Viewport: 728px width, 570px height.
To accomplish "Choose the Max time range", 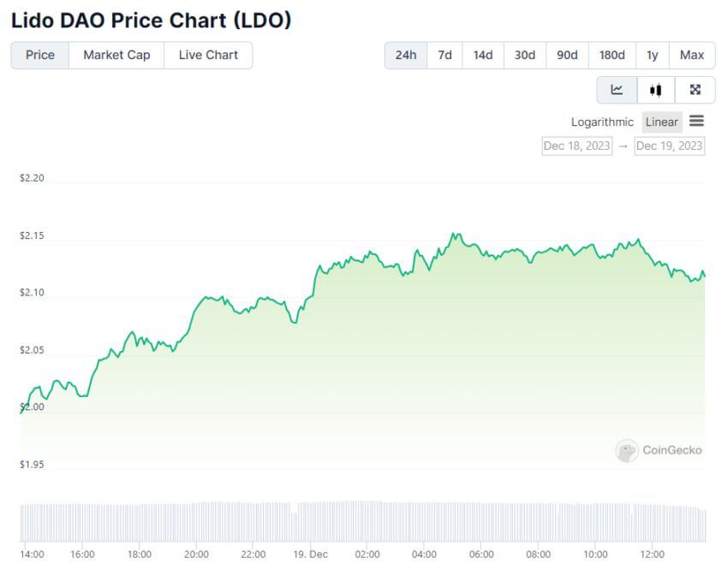I will click(x=692, y=55).
